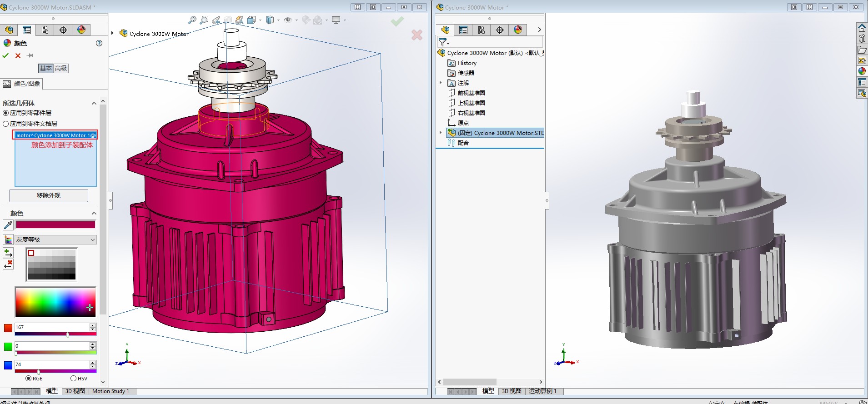Click the filter funnel icon in right tree
Screen dimensions: 868x404
(x=443, y=42)
